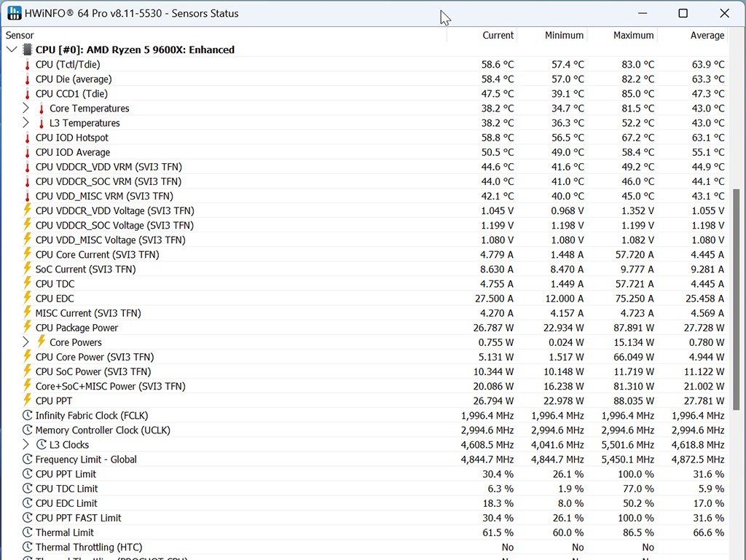
Task: Select the CPU PPT FAST Limit row label
Action: pyautogui.click(x=79, y=518)
